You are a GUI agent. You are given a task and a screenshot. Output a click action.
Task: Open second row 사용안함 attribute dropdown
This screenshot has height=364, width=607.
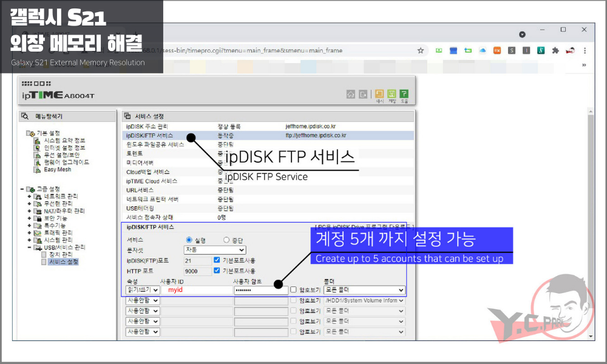pyautogui.click(x=143, y=300)
